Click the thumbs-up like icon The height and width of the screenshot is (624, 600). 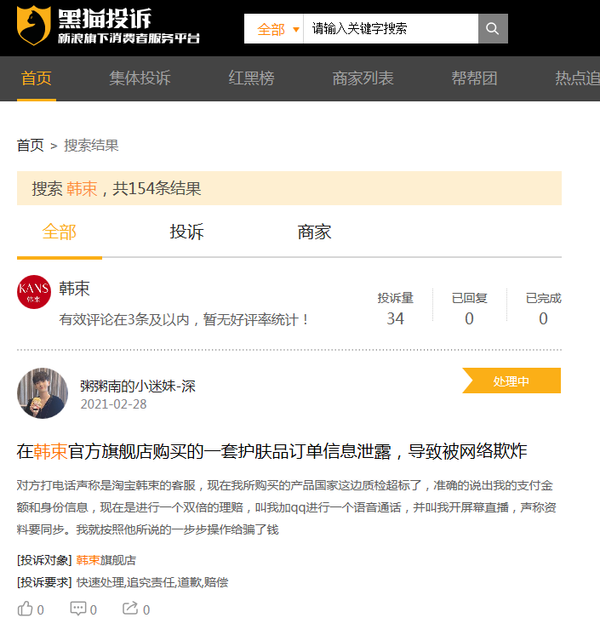coord(25,609)
